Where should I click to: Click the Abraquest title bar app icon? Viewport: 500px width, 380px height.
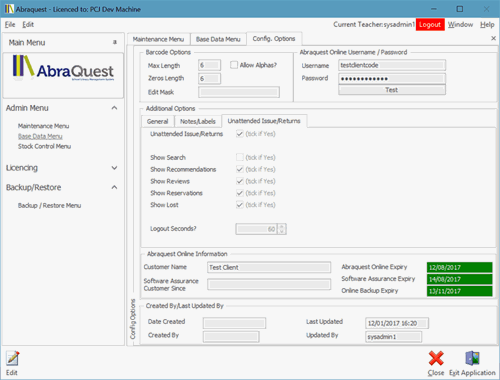coord(9,9)
